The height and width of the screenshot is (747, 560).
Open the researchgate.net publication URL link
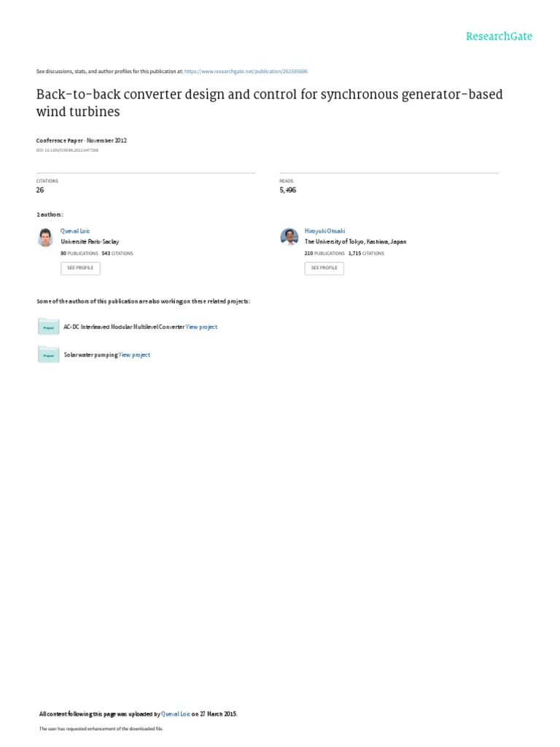[x=246, y=71]
